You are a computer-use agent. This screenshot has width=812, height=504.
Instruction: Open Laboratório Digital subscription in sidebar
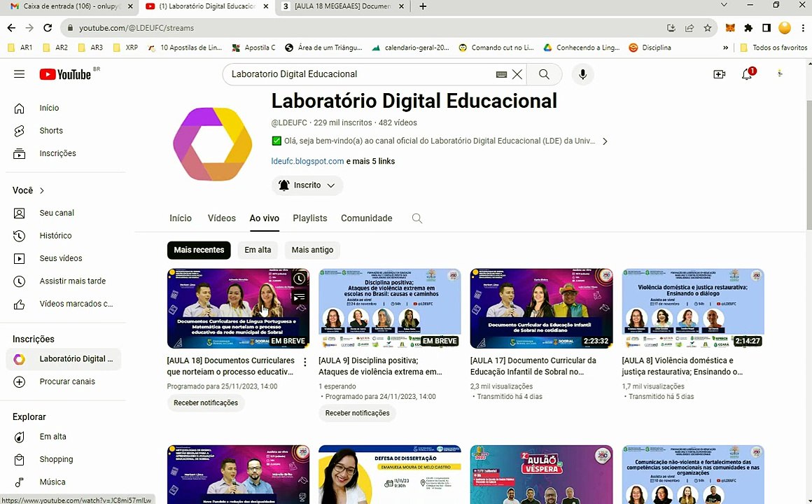pyautogui.click(x=63, y=359)
